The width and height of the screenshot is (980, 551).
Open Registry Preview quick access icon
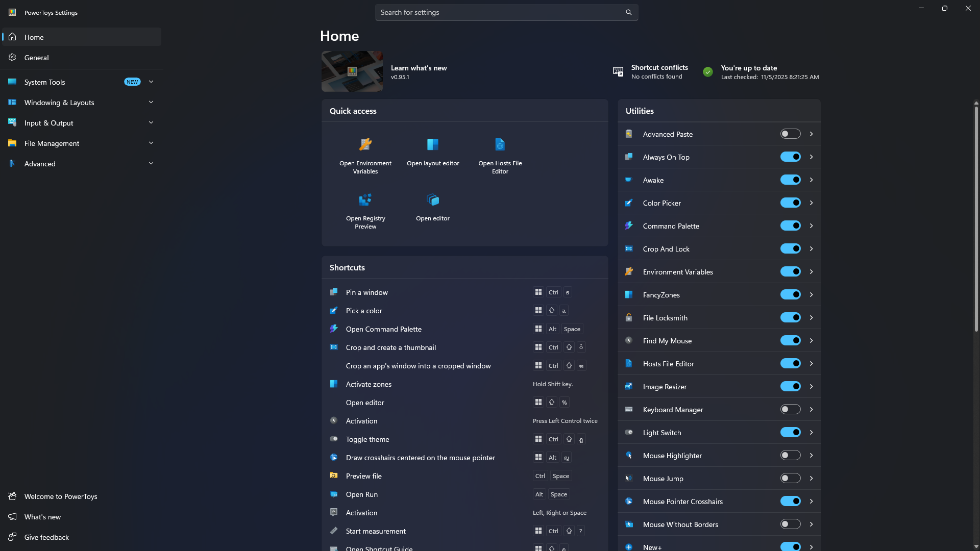coord(365,199)
